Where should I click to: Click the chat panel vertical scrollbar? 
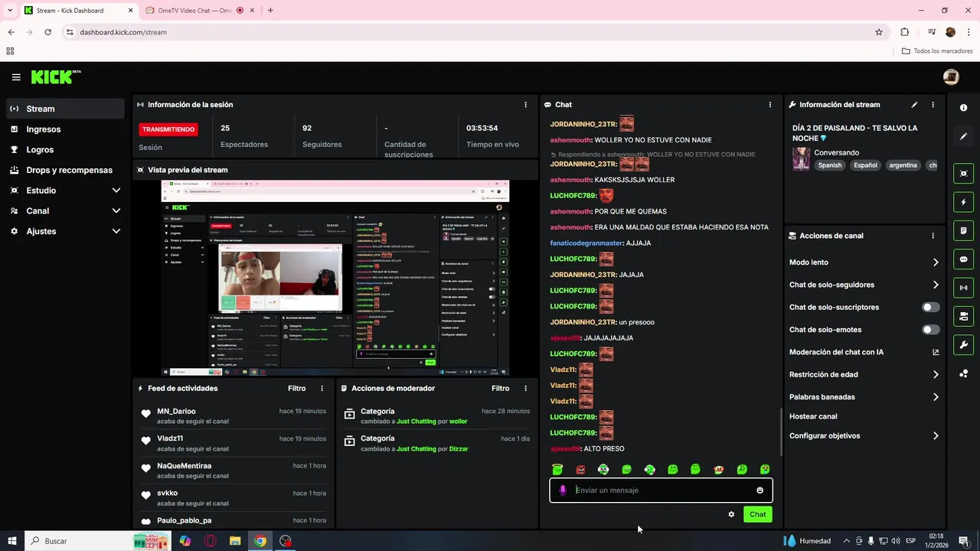[781, 432]
